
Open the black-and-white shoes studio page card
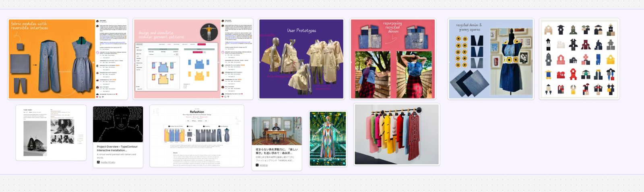tap(51, 133)
